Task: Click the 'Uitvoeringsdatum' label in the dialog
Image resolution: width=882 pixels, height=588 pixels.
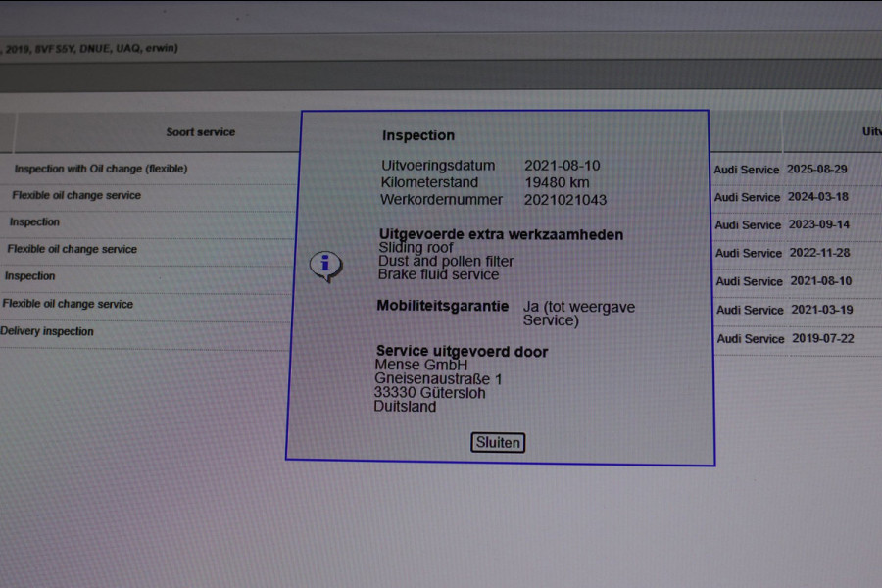Action: tap(438, 166)
